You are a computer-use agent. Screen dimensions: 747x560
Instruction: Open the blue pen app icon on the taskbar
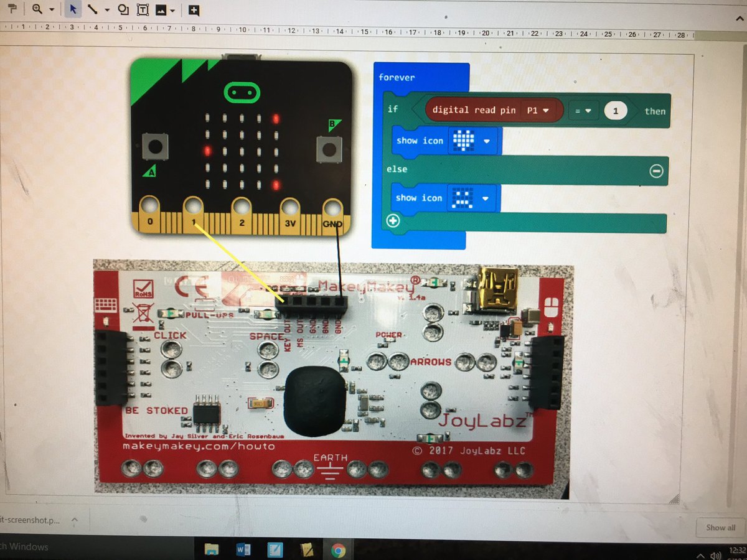[275, 549]
